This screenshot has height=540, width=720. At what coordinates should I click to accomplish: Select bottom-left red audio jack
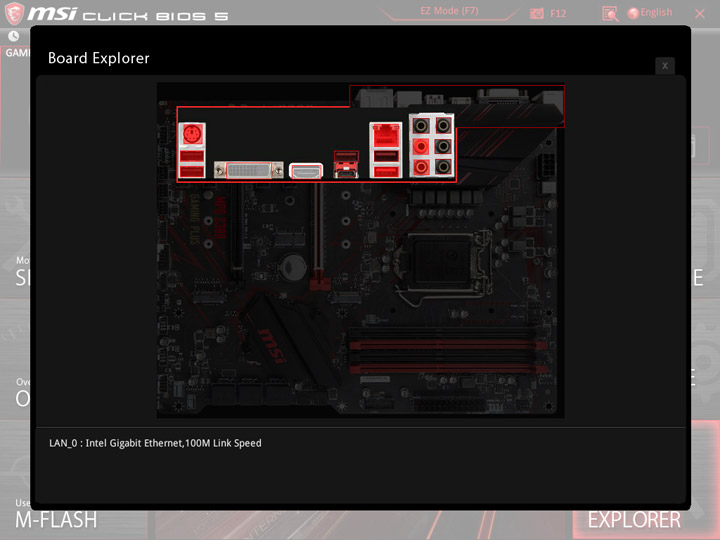421,167
